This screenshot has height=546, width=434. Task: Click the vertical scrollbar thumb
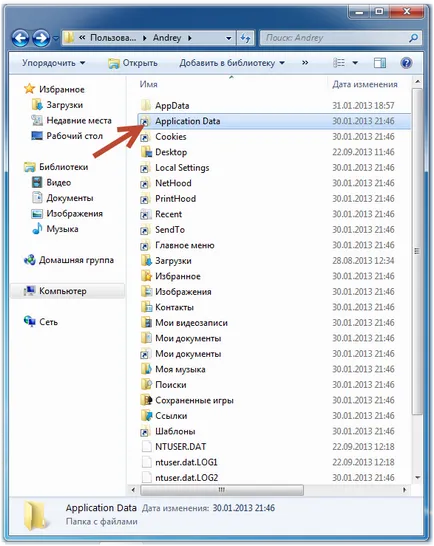click(417, 251)
